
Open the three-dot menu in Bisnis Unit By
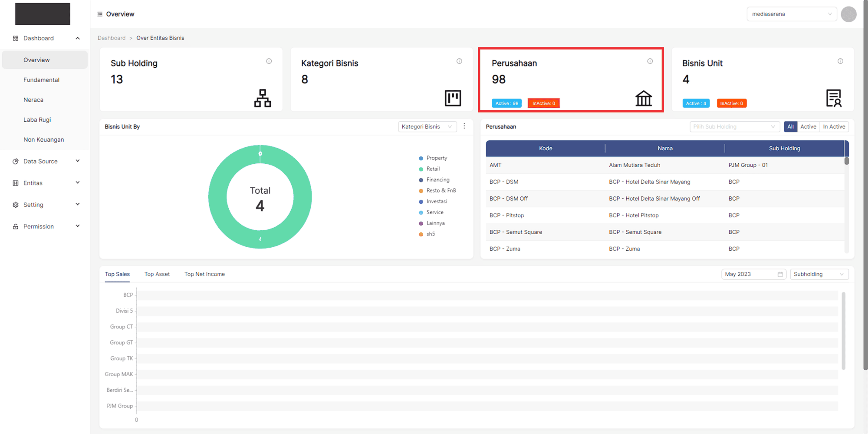click(464, 126)
